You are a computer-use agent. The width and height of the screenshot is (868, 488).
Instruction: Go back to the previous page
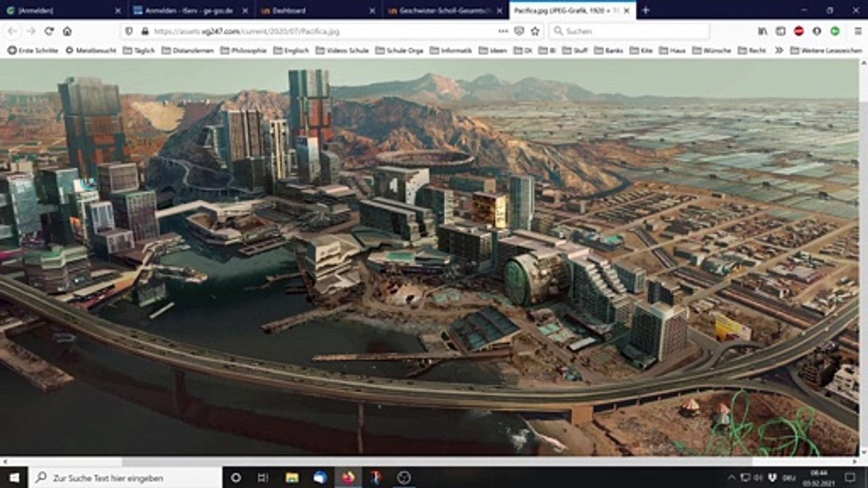click(x=12, y=31)
